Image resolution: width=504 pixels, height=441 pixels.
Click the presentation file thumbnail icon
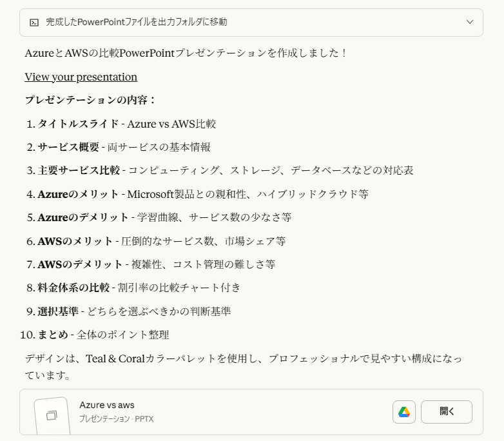[52, 416]
